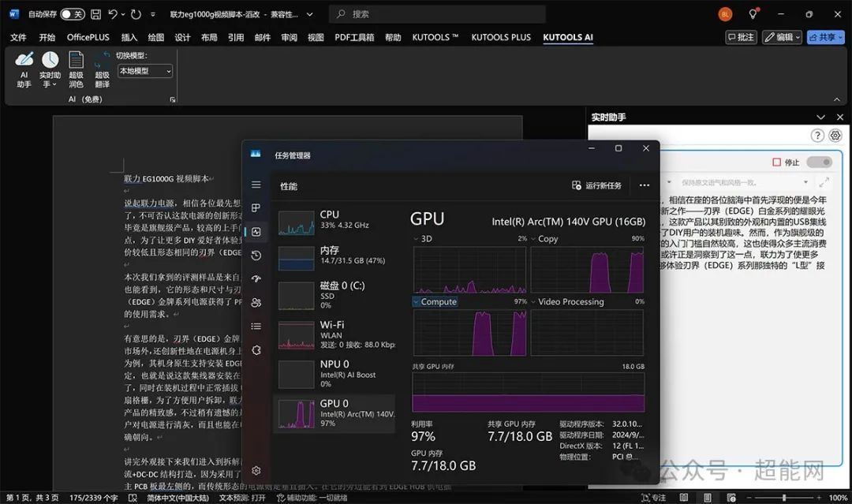Open the 实时助手 pane options chevron
The height and width of the screenshot is (504, 852).
(820, 118)
